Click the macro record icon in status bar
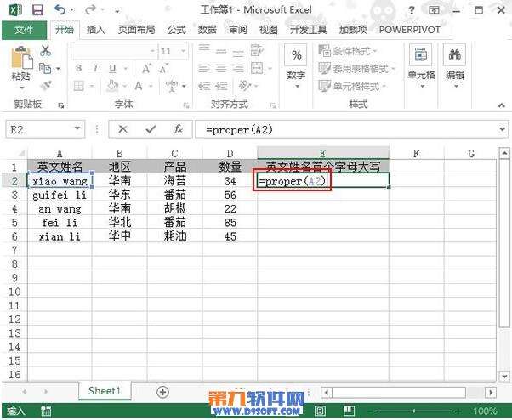The image size is (512, 420). [x=46, y=411]
